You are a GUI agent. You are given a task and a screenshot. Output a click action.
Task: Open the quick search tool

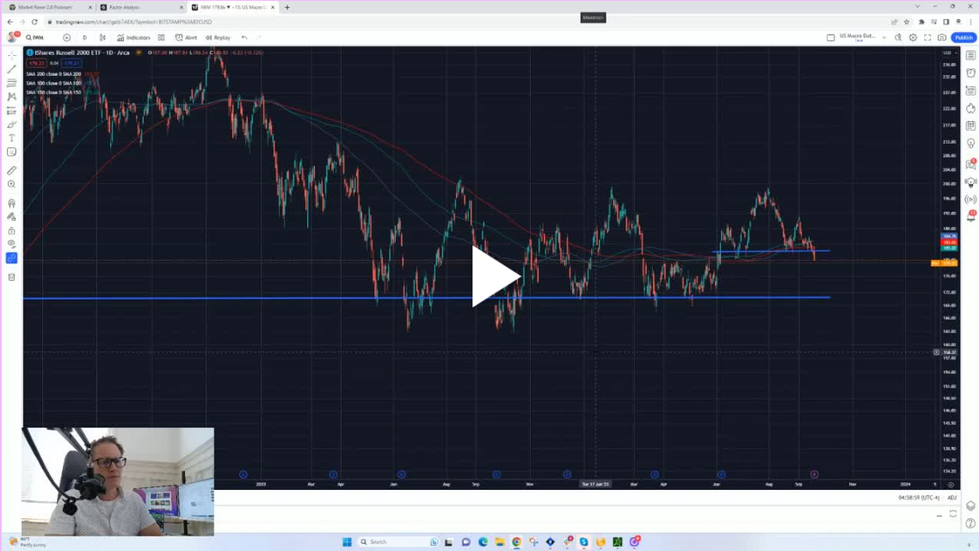[x=898, y=38]
